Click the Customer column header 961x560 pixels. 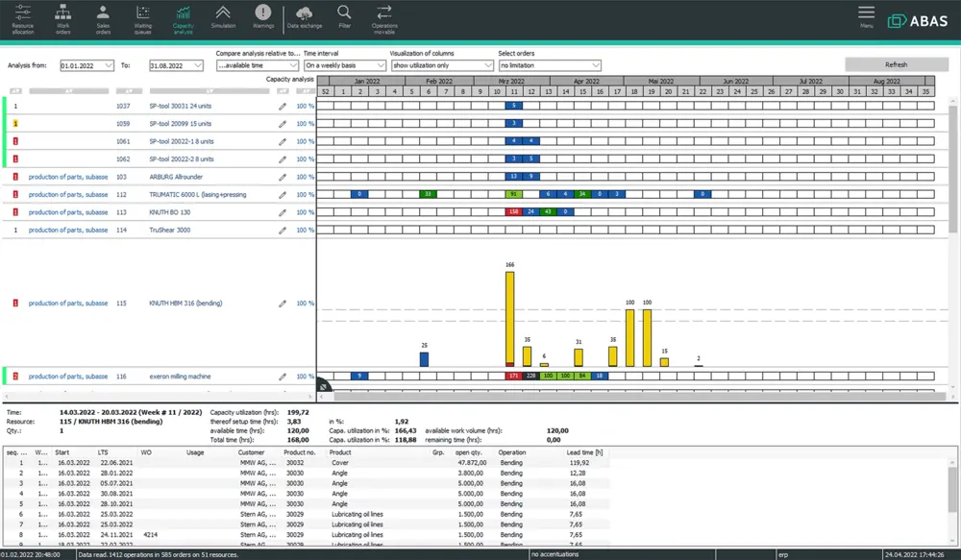pyautogui.click(x=251, y=452)
